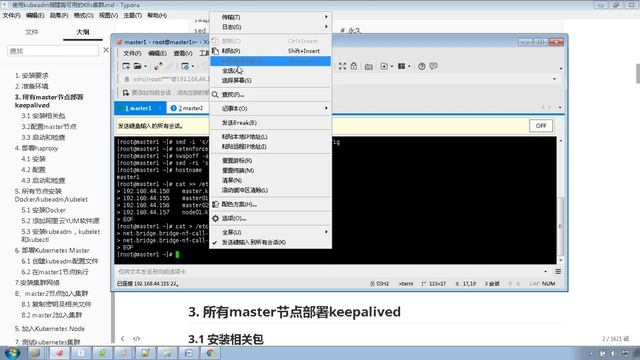The height and width of the screenshot is (360, 640).
Task: Click the paste icon in the context menu
Action: tap(215, 51)
